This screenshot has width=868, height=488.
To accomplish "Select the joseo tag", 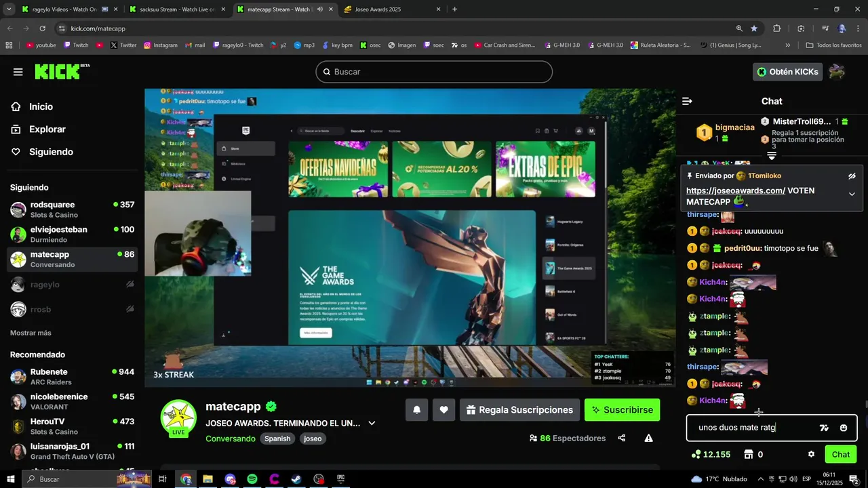I will click(x=313, y=439).
